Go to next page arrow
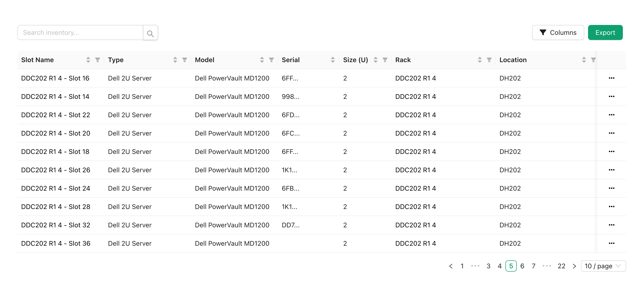 tap(574, 266)
